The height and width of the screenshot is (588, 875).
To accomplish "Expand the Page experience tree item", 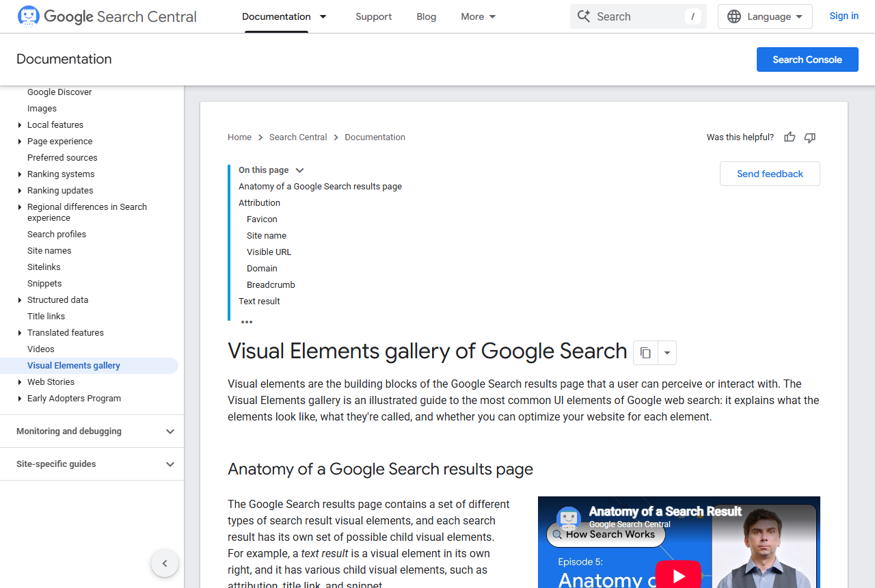I will click(x=20, y=142).
